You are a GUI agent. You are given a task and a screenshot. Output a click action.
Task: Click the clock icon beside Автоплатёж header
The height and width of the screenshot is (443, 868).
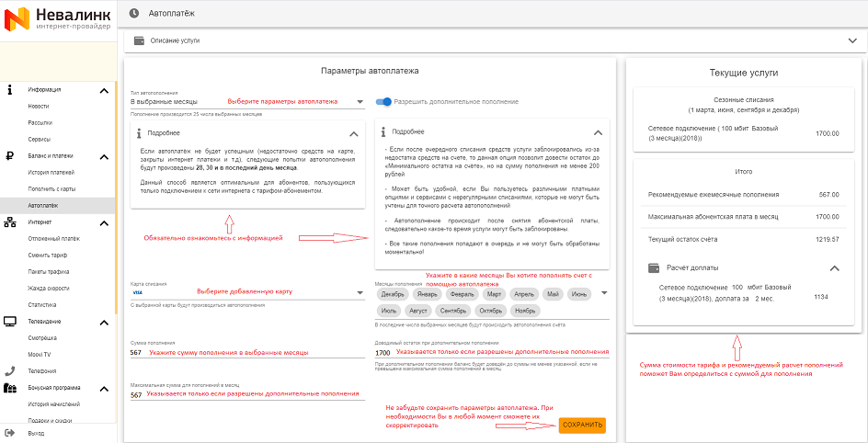click(135, 13)
